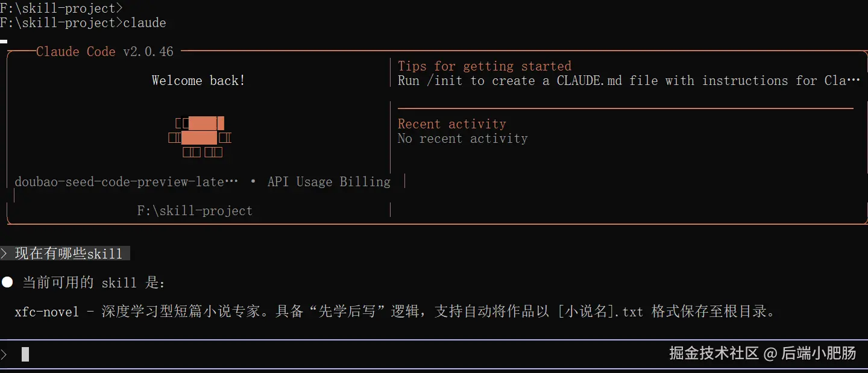The height and width of the screenshot is (373, 868).
Task: Click the No recent activity text
Action: 462,139
